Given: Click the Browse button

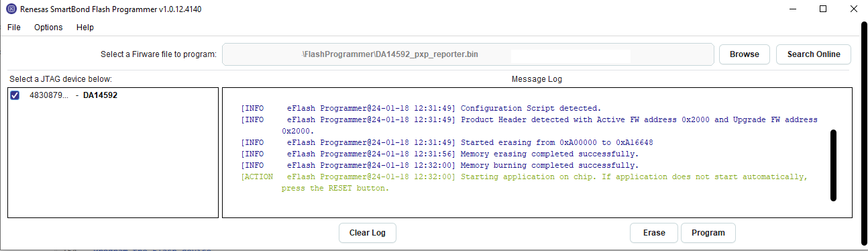Looking at the screenshot, I should [745, 54].
